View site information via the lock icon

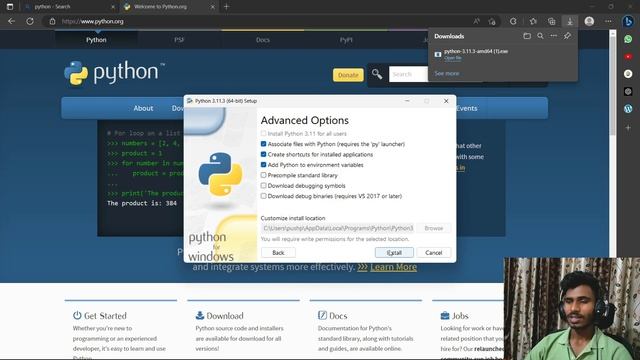[x=52, y=21]
